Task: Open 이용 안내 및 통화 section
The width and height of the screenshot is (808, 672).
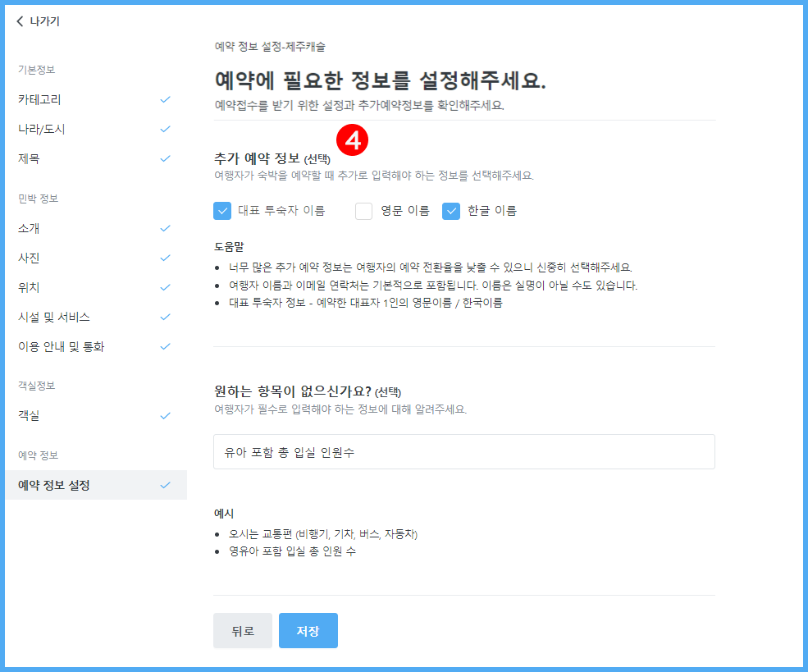Action: [x=62, y=346]
